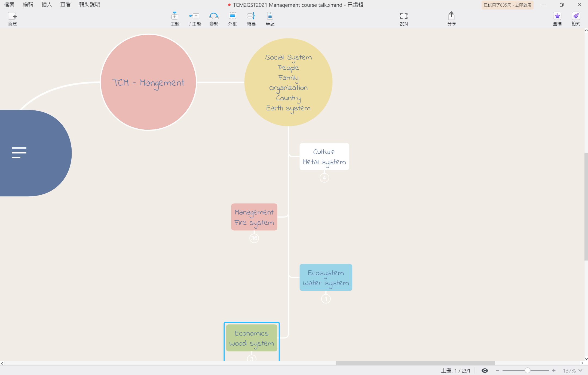Click the 新建 new file icon
This screenshot has height=375, width=588.
(x=12, y=18)
